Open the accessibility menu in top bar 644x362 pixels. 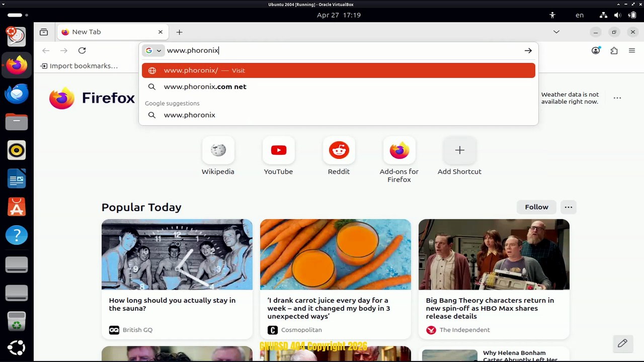coord(552,15)
